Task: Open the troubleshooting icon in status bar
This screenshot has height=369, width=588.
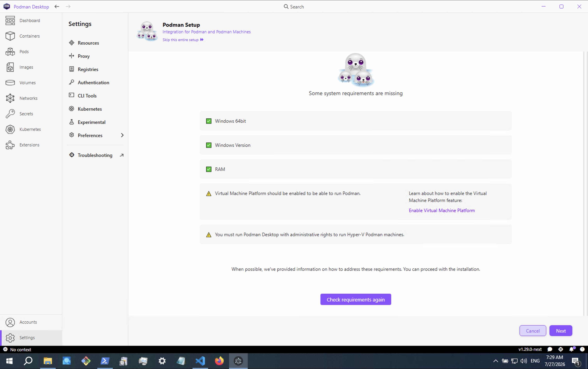Action: (561, 349)
